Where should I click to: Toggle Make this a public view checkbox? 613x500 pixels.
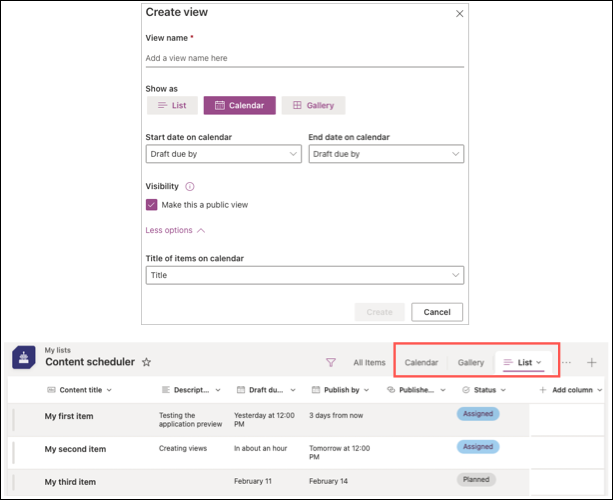click(152, 205)
